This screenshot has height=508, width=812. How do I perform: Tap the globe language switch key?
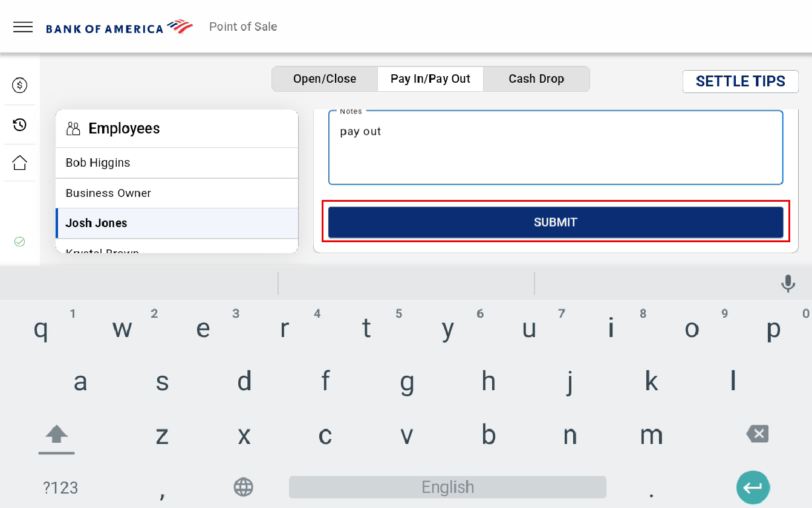click(243, 487)
